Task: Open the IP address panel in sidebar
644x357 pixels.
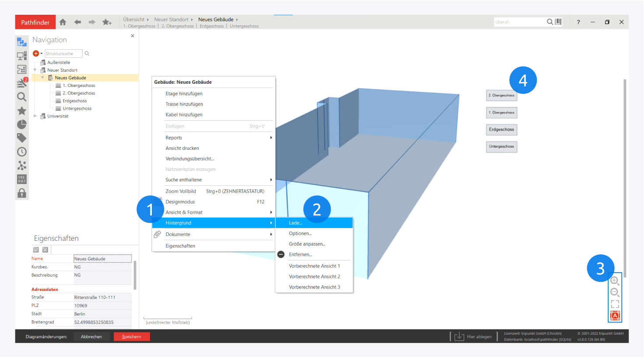Action: [x=22, y=179]
